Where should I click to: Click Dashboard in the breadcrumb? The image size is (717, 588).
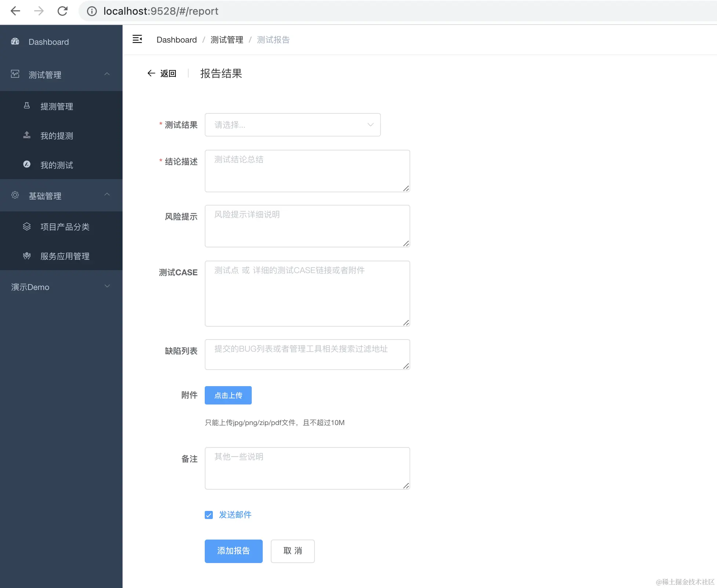pyautogui.click(x=176, y=40)
